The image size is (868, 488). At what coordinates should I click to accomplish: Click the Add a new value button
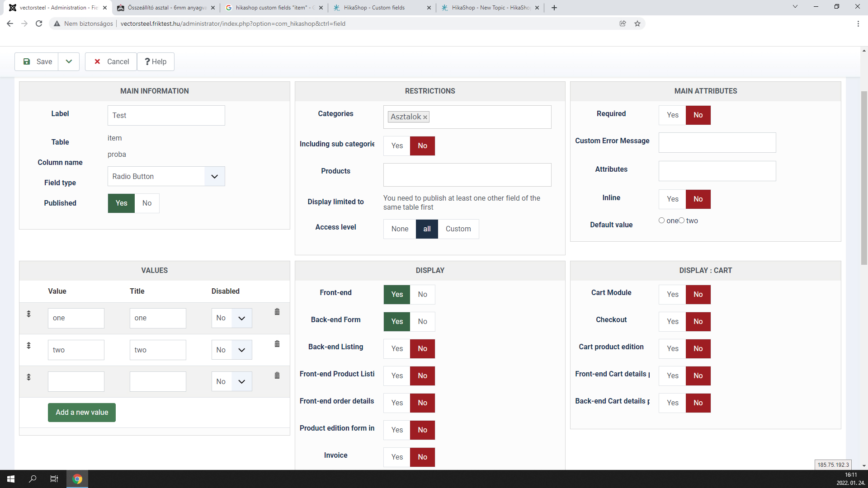pyautogui.click(x=82, y=413)
